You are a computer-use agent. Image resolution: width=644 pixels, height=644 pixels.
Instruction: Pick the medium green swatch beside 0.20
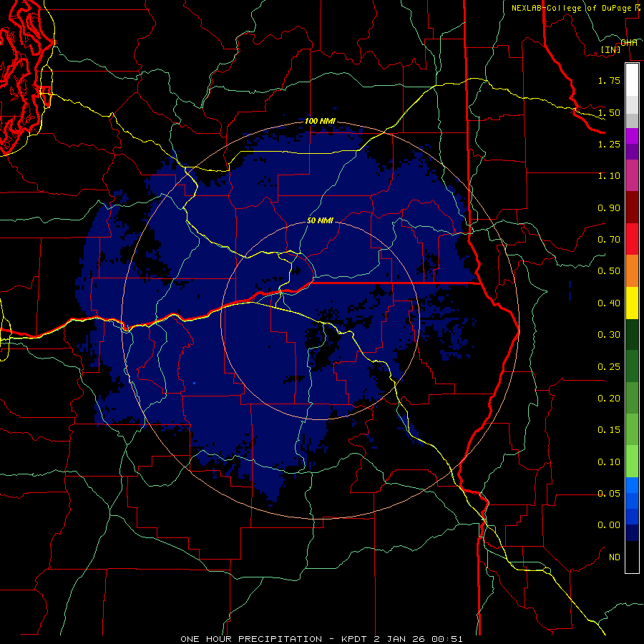[x=632, y=398]
